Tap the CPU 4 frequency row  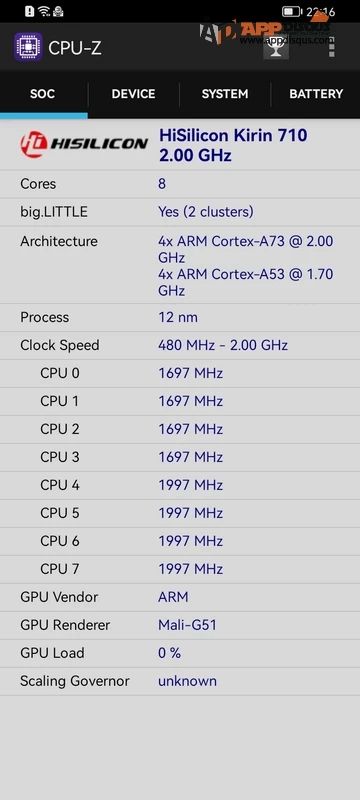point(180,485)
